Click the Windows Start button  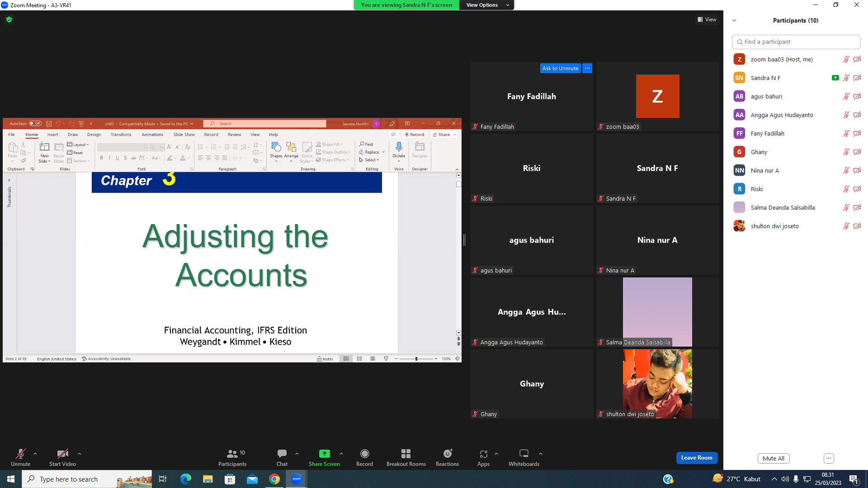tap(11, 479)
